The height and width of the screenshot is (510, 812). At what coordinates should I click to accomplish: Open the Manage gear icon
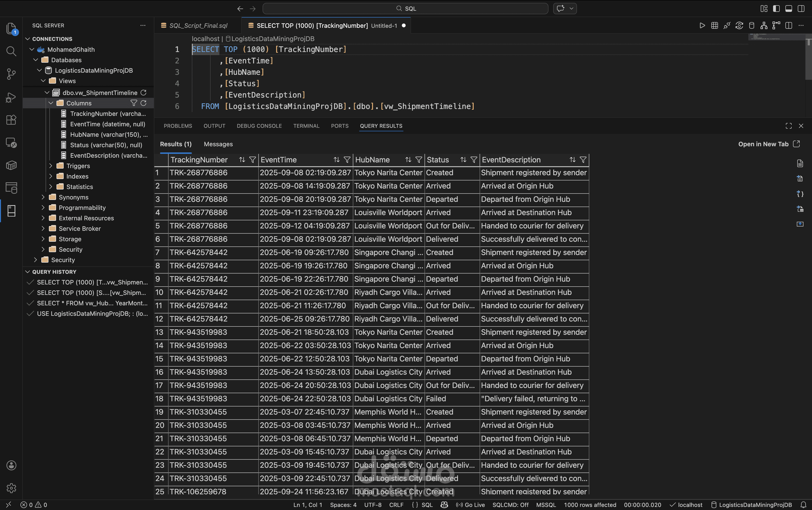tap(11, 488)
